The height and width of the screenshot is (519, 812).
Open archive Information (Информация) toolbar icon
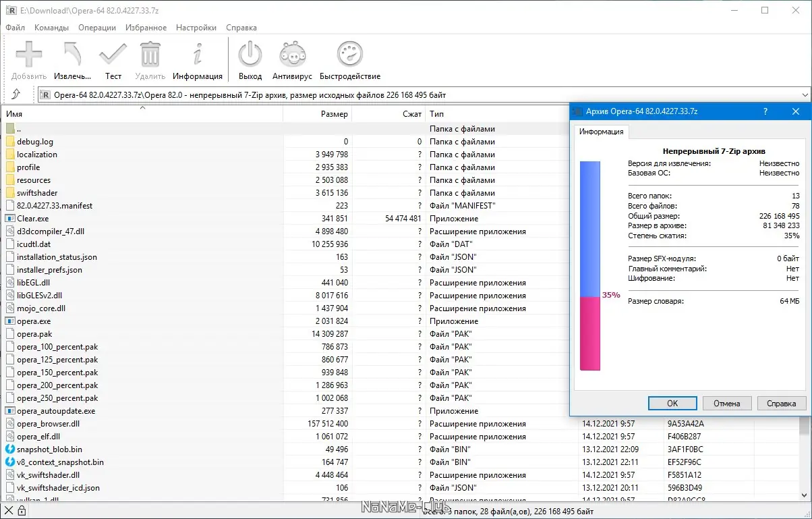198,55
